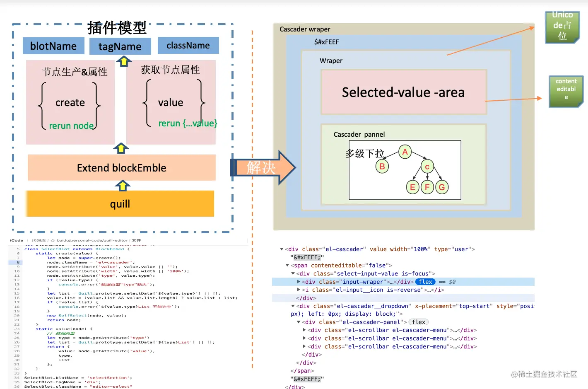Open the 文件 breadcrumb item
588x389 pixels.
(136, 240)
